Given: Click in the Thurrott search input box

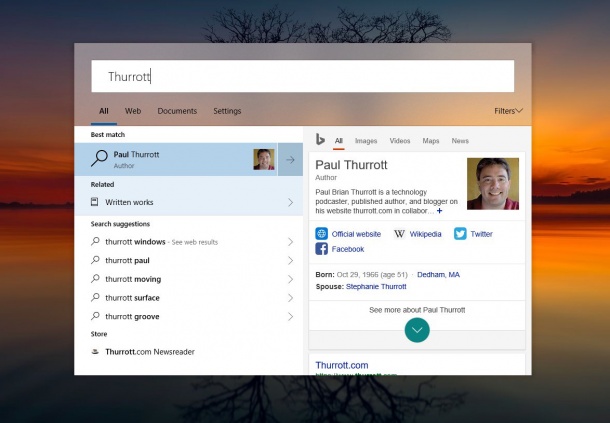Looking at the screenshot, I should (303, 76).
